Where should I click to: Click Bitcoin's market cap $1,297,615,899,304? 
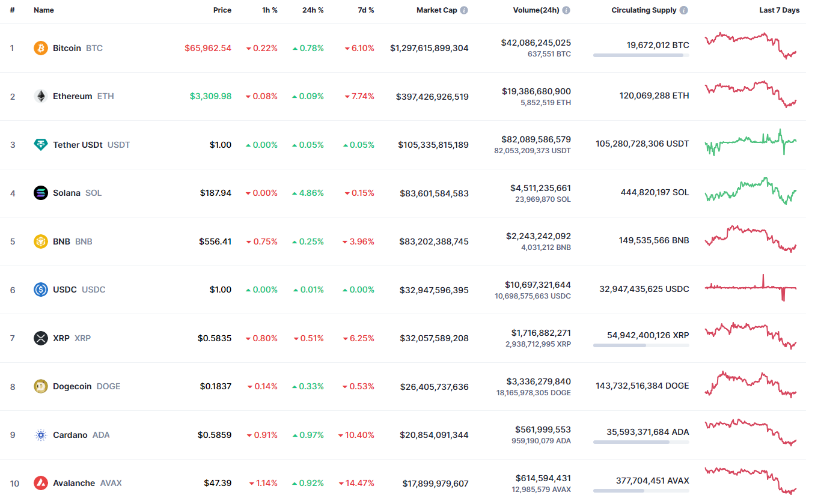(429, 48)
